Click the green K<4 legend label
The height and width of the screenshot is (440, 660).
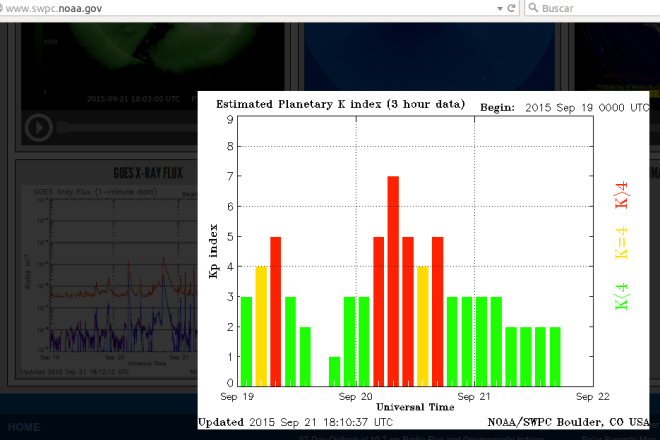click(620, 296)
